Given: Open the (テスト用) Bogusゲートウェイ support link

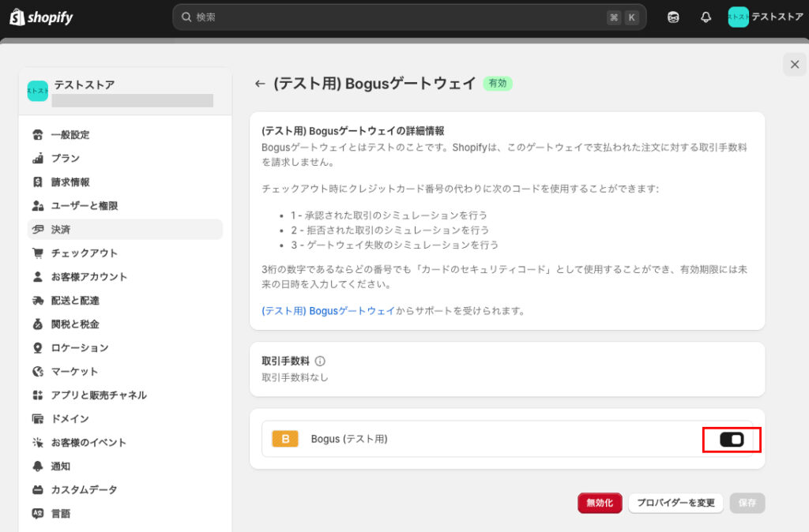Looking at the screenshot, I should [x=328, y=311].
